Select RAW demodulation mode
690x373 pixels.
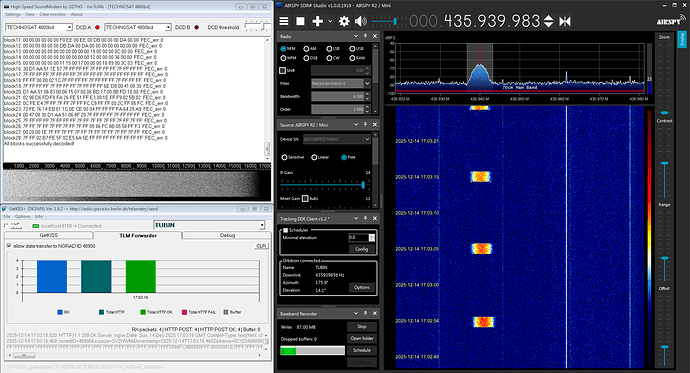click(x=352, y=58)
